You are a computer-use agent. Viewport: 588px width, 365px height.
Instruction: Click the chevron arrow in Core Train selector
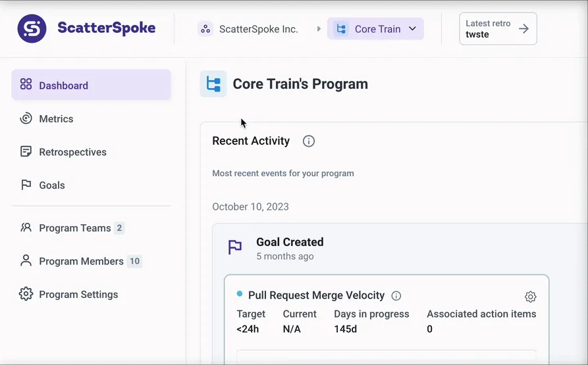413,29
